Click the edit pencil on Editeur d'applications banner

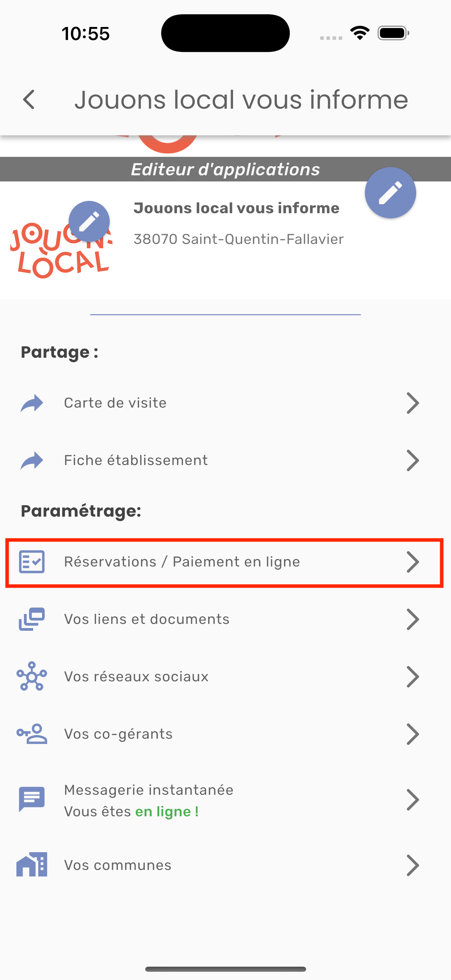(390, 192)
